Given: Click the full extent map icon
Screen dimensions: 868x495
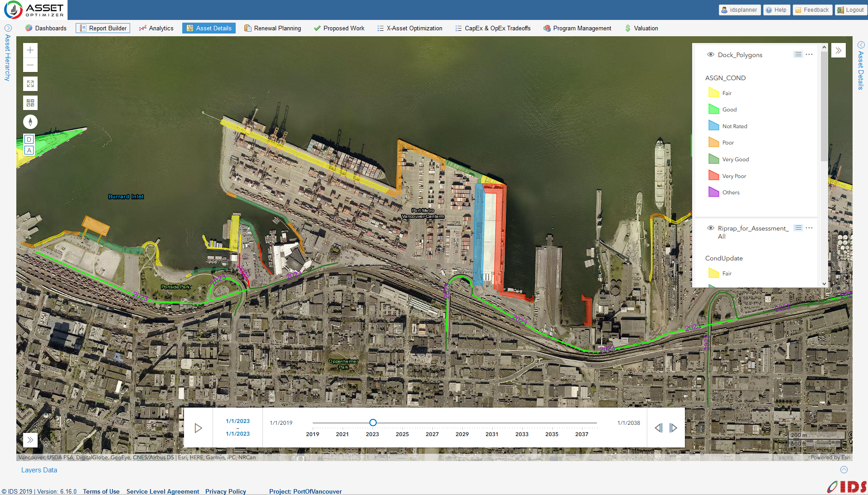Looking at the screenshot, I should [30, 84].
